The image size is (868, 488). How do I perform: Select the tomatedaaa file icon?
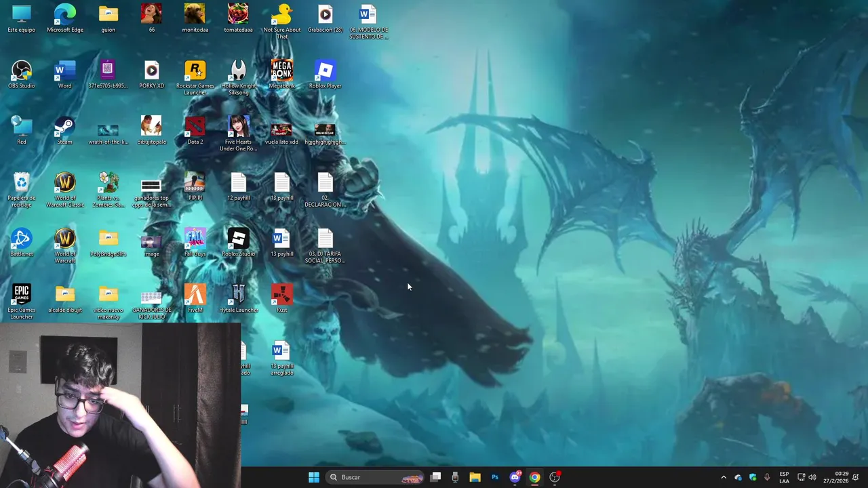[238, 18]
